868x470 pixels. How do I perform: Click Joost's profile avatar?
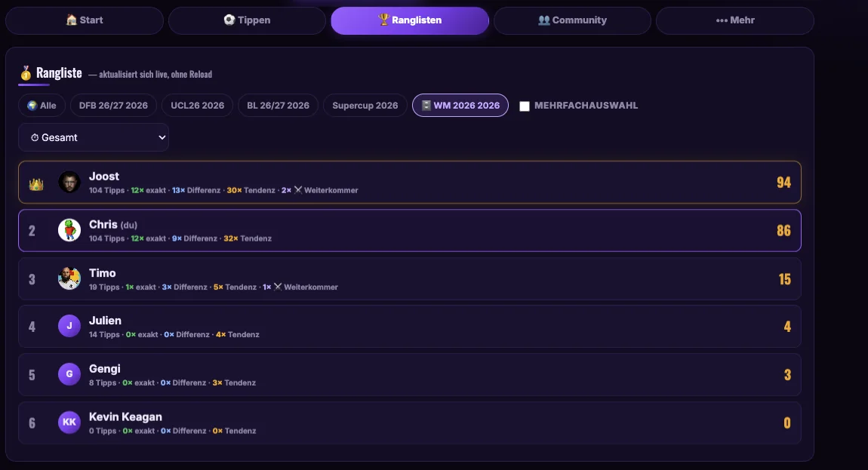[69, 182]
